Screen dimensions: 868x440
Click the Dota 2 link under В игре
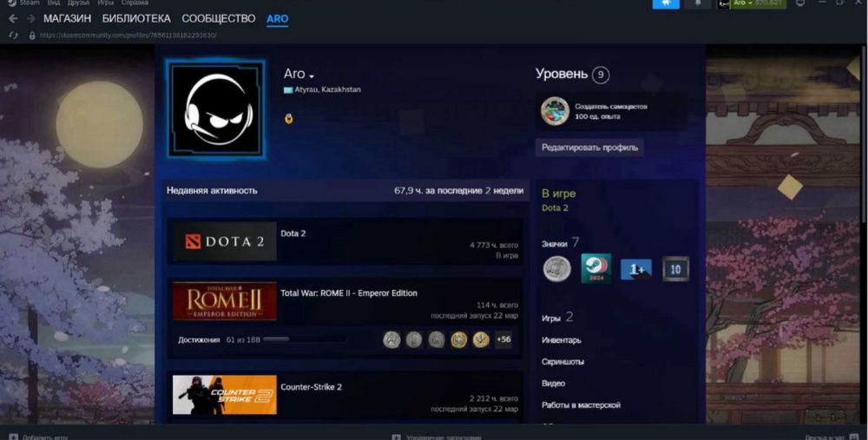(555, 208)
